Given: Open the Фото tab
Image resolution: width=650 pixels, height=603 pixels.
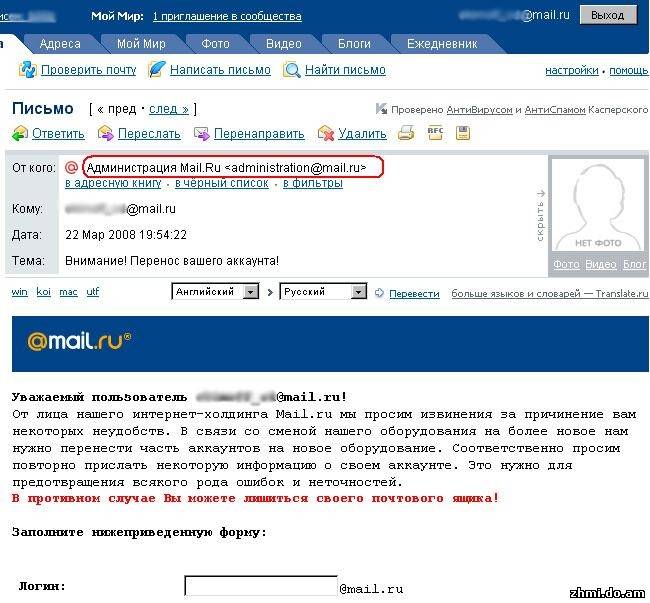Looking at the screenshot, I should (215, 44).
